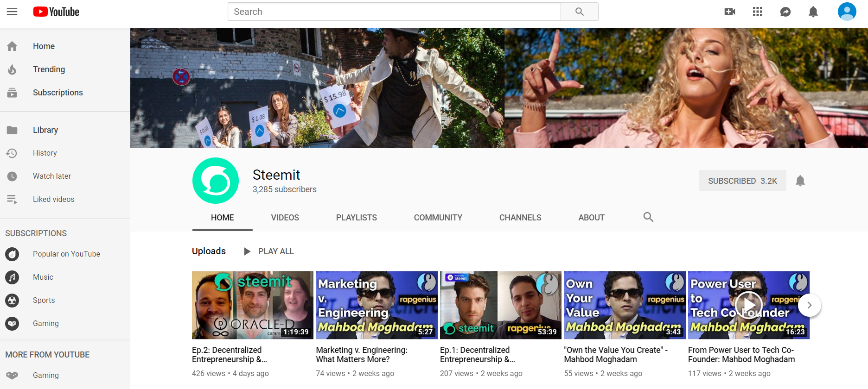Click the Liked videos playlist icon
868x389 pixels.
(x=12, y=199)
